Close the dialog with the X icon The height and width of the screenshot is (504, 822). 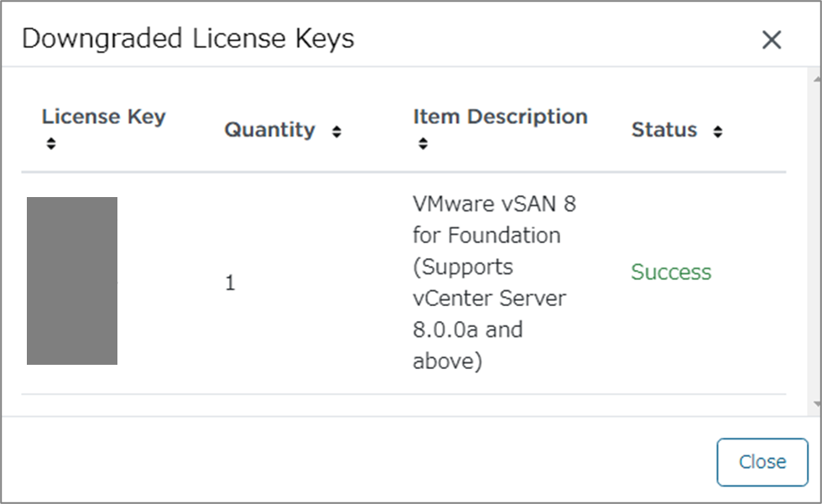coord(771,39)
